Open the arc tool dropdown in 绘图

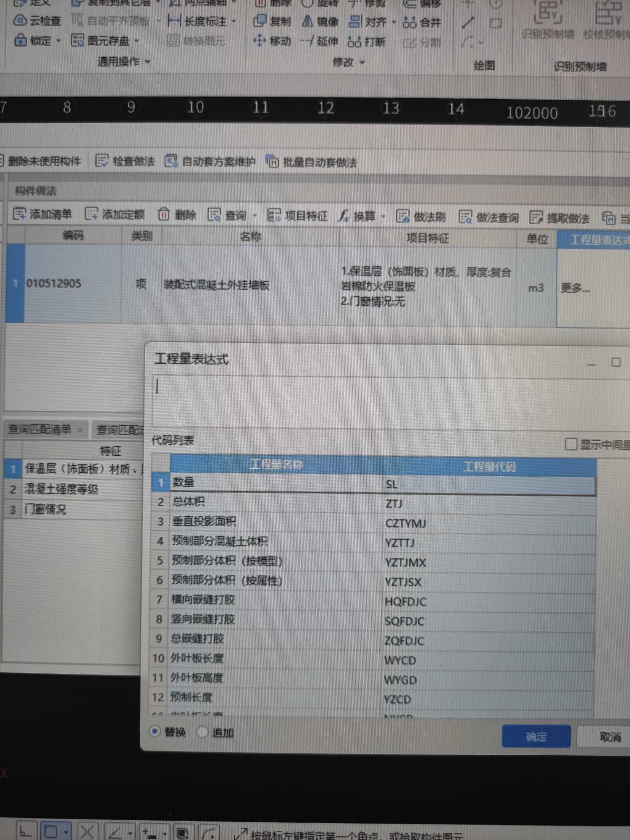481,42
